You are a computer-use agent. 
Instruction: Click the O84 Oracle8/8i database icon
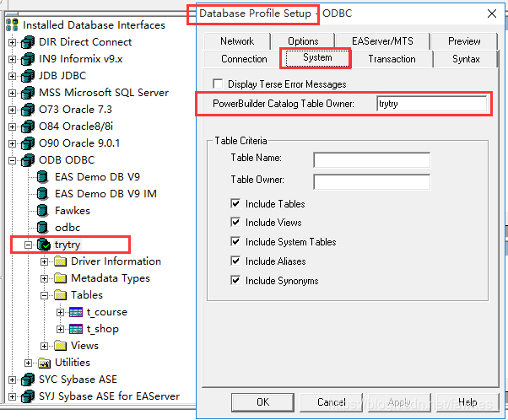28,127
